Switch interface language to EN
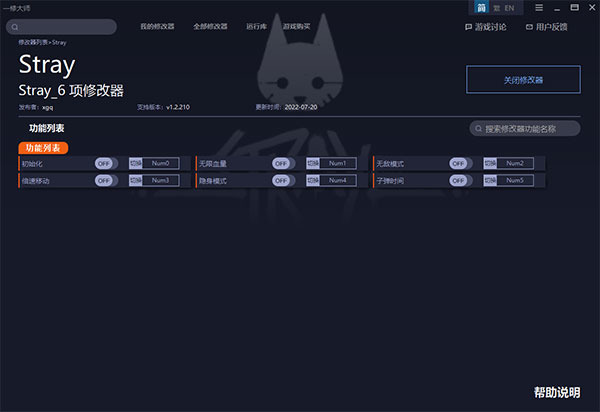600x412 pixels. click(x=509, y=8)
